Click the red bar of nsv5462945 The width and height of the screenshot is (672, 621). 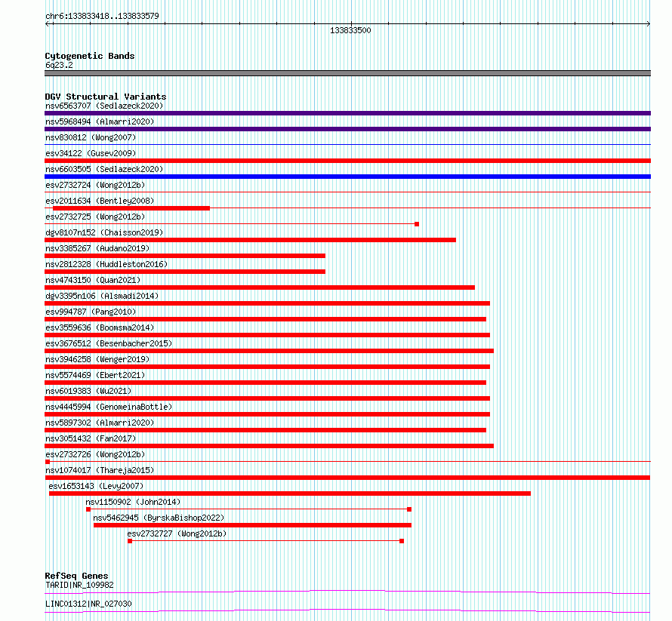tap(252, 525)
